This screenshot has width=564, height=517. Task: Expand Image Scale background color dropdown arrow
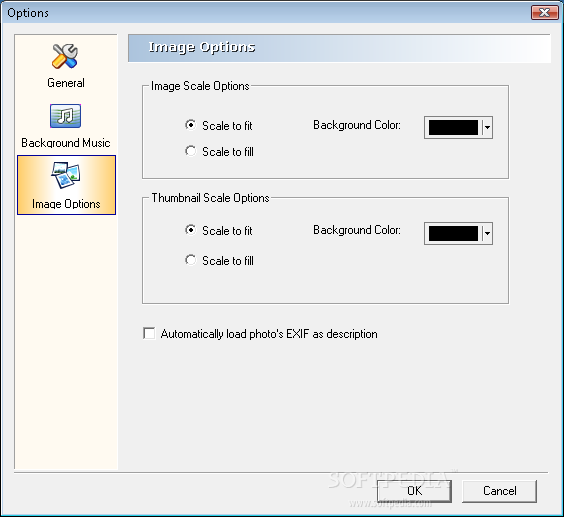click(x=487, y=127)
